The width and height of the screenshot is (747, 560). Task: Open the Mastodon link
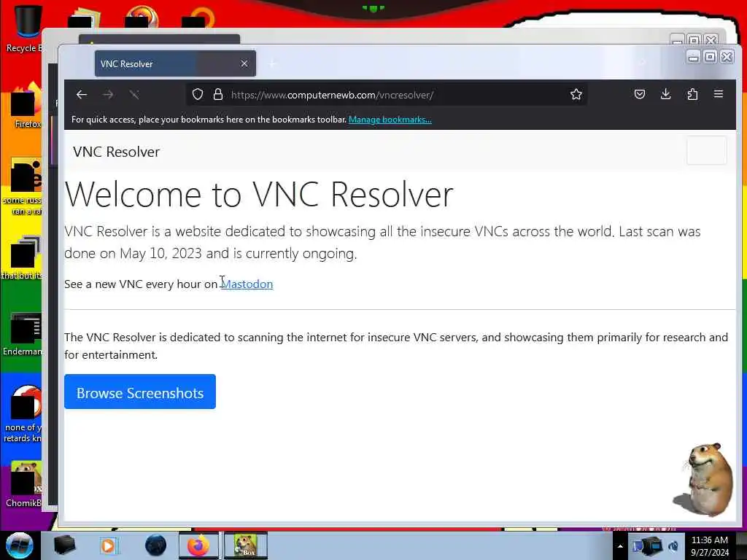coord(247,284)
